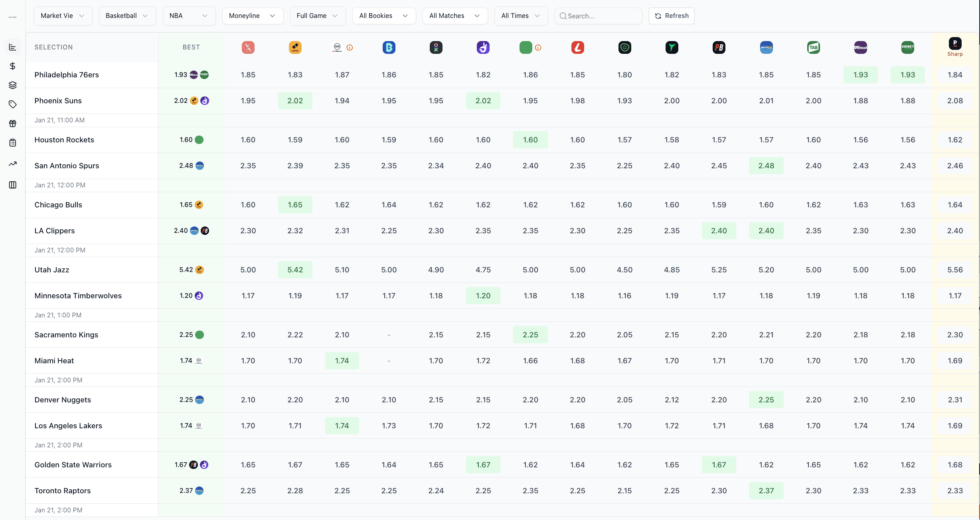Click into the Search field
Screen dimensions: 980x520
tap(602, 16)
